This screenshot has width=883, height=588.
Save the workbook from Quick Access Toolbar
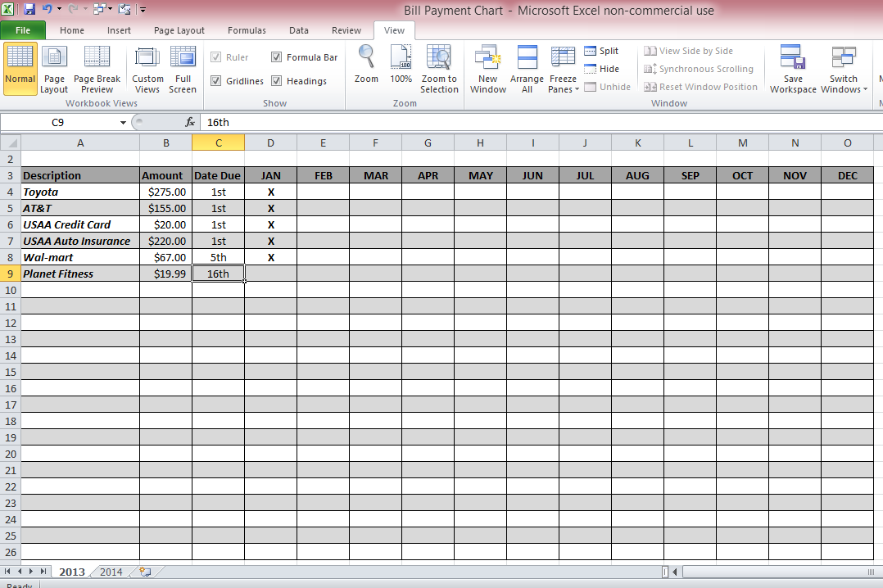click(29, 9)
